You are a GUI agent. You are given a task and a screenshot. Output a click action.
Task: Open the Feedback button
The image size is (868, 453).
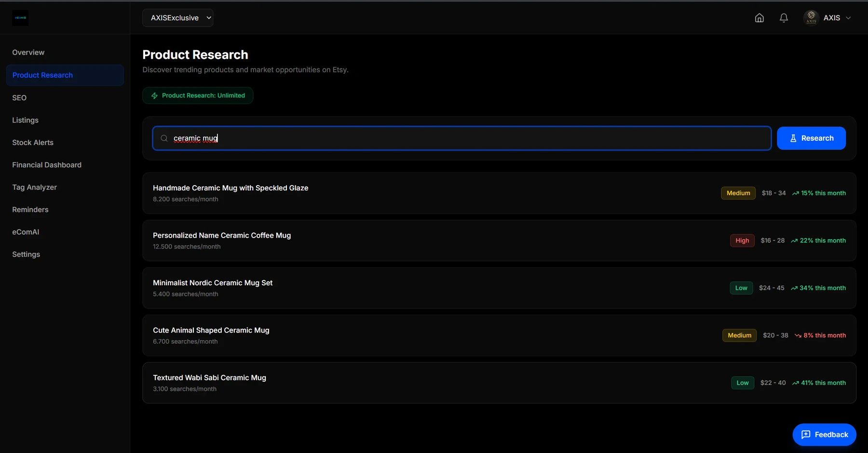click(x=824, y=435)
